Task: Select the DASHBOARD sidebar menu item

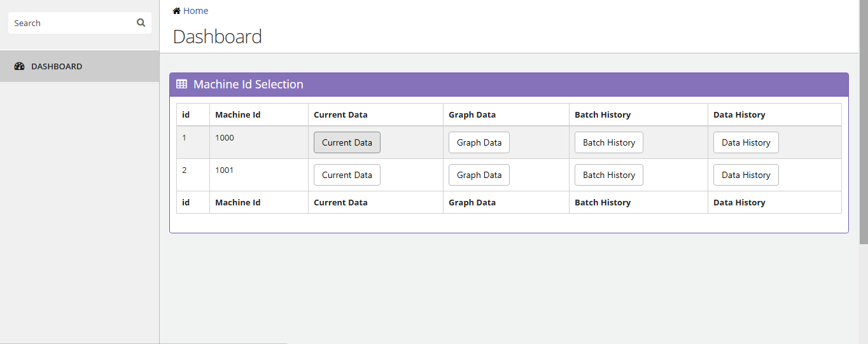Action: tap(80, 66)
